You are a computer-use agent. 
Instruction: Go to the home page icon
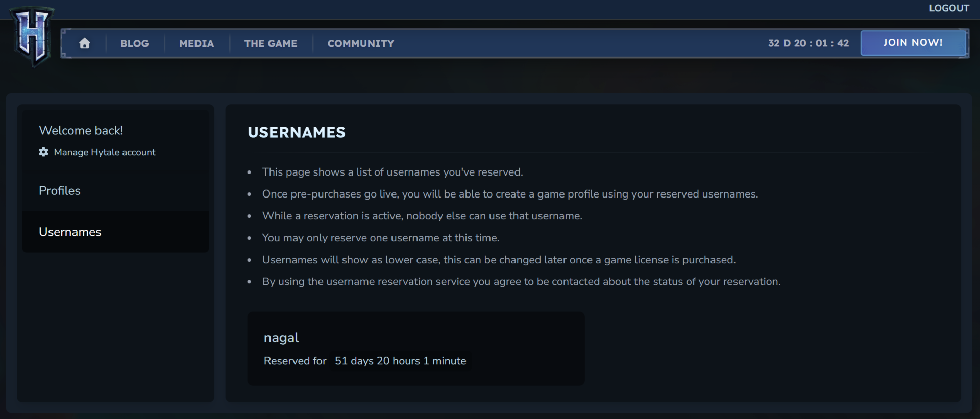tap(85, 43)
